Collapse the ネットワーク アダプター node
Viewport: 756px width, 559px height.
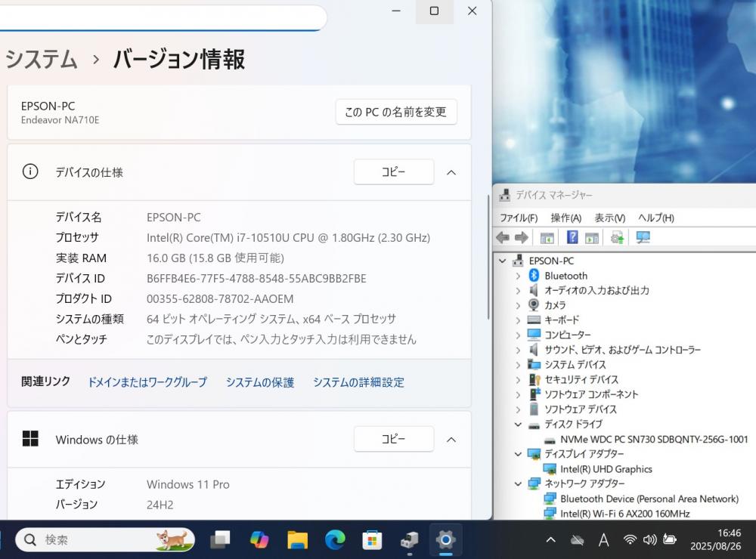518,483
